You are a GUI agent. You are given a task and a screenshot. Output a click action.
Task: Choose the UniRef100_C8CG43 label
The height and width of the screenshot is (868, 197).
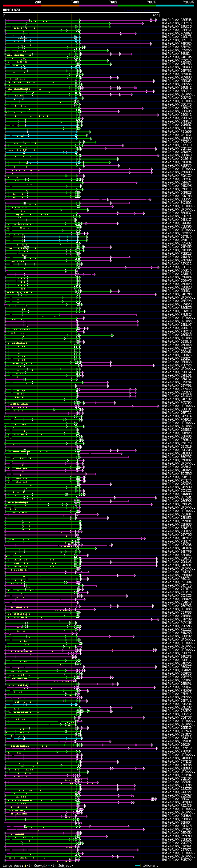click(177, 155)
